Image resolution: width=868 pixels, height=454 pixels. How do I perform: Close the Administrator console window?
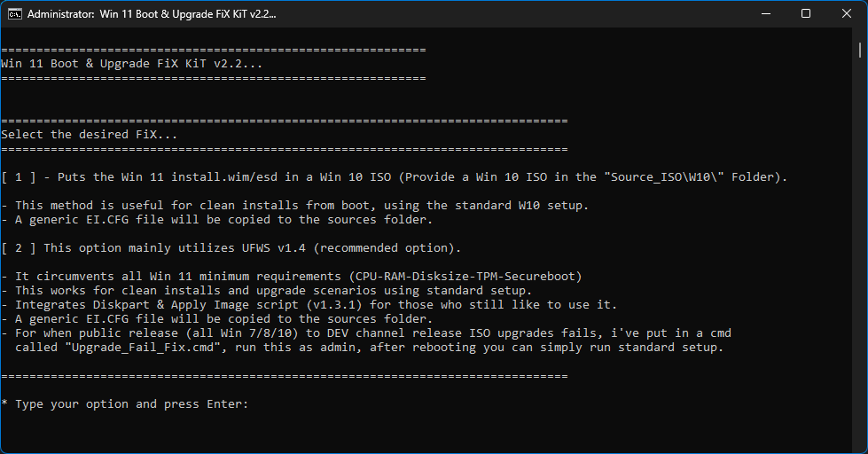click(846, 14)
